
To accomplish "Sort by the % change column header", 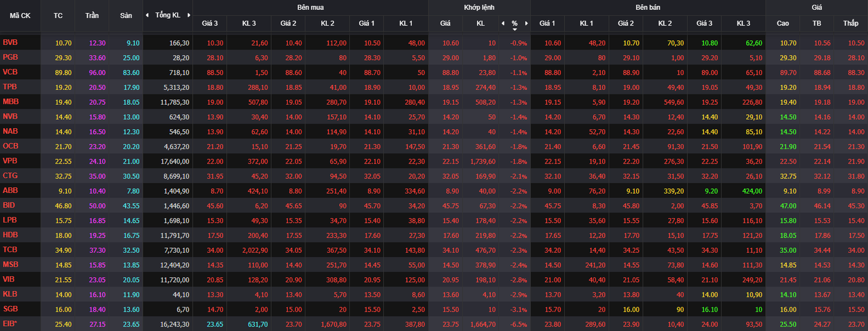I will coord(515,24).
